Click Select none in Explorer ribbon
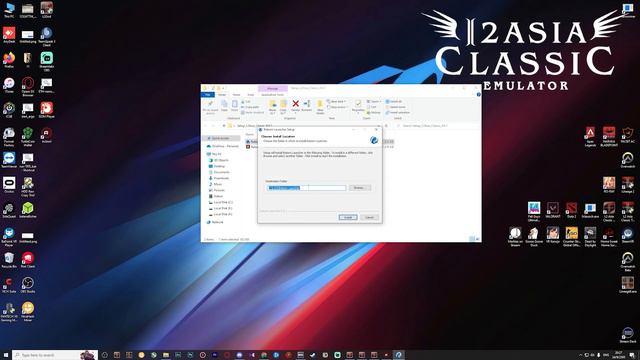Screen dimensions: 640x360 tap(396, 107)
